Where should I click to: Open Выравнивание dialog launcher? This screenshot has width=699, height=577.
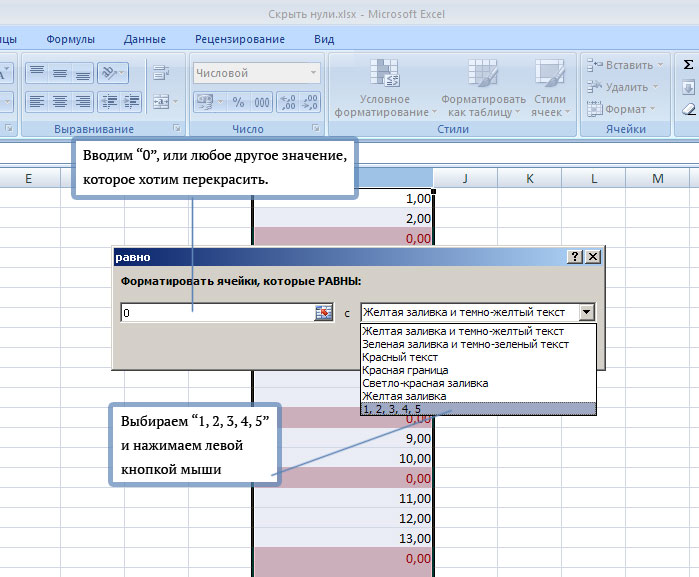coord(177,128)
